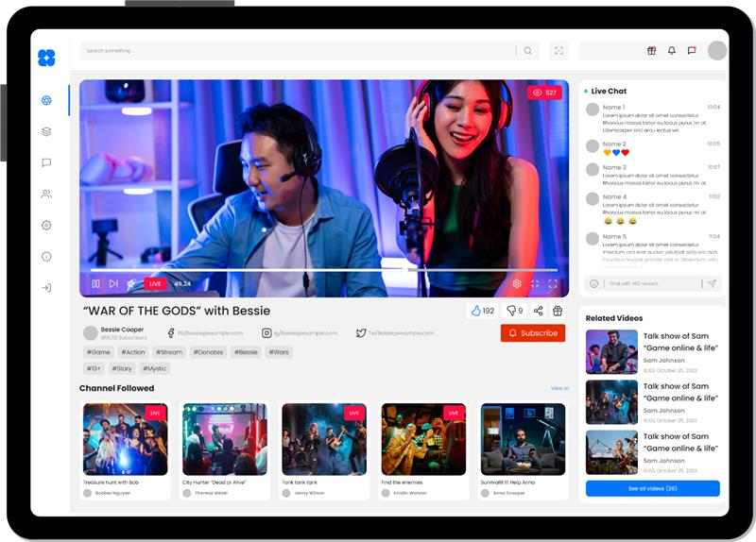Click Name 5 avatar in Live Chat

coord(593,239)
